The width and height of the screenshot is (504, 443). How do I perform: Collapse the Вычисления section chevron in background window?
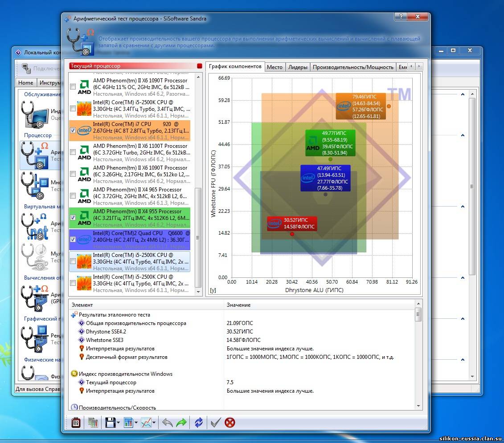[463, 277]
